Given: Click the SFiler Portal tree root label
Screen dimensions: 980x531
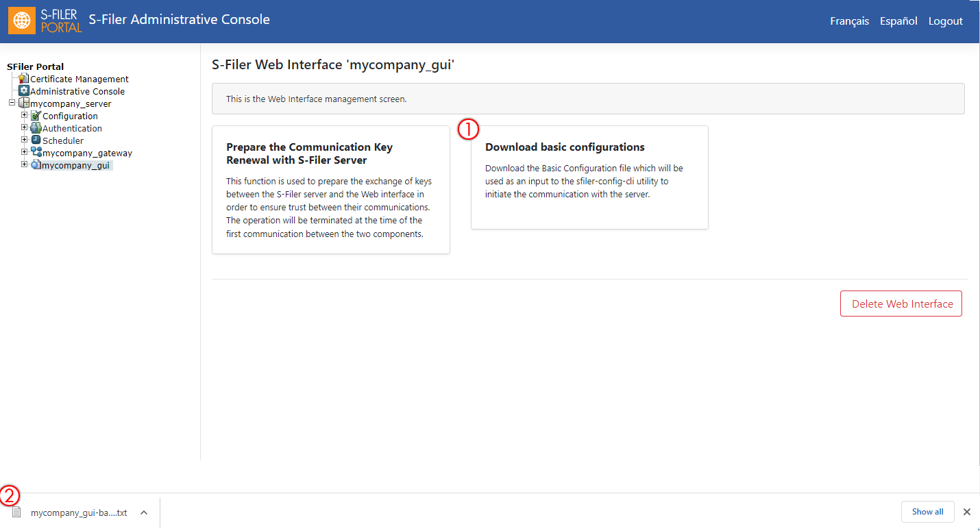Looking at the screenshot, I should pyautogui.click(x=35, y=66).
